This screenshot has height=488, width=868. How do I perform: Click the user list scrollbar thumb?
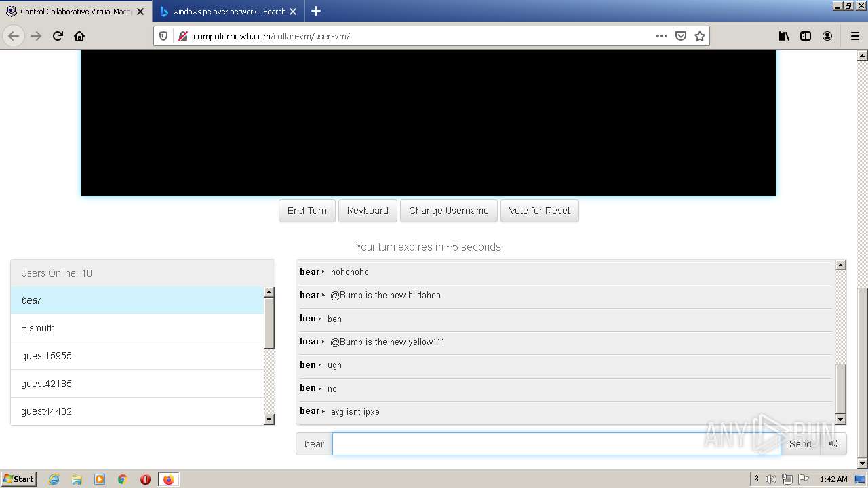tap(269, 323)
